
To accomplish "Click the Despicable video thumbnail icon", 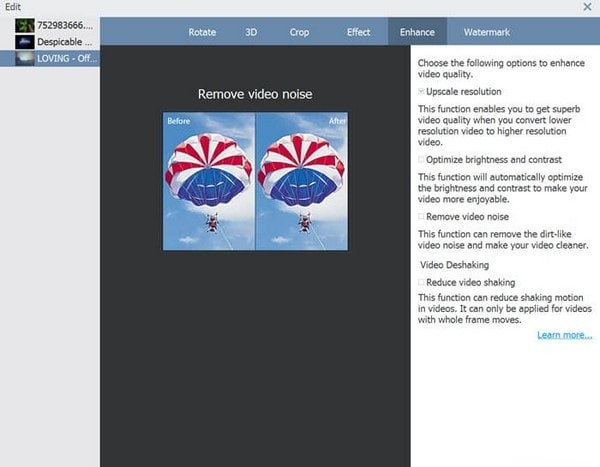I will click(26, 42).
